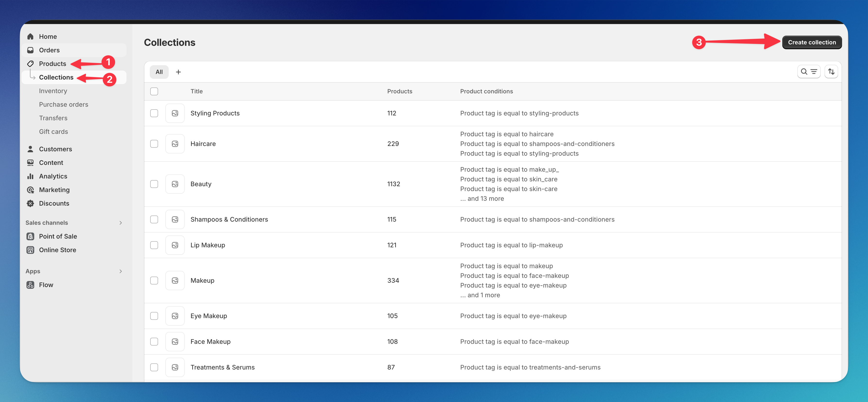Click the sort icon above the collection list
The width and height of the screenshot is (868, 402).
coord(831,71)
